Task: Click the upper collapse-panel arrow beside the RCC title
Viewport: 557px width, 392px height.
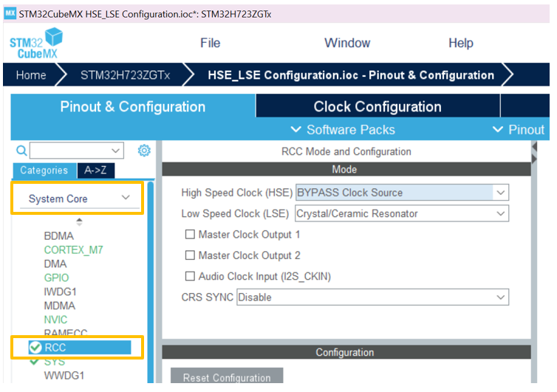Action: tap(534, 147)
